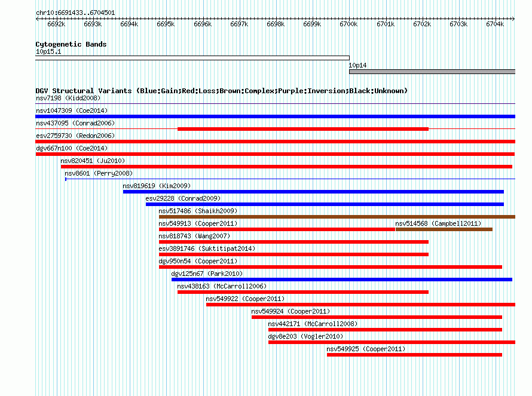Select the nsv1047309 (Coe2014) blue gain bar
The image size is (532, 396).
[275, 116]
